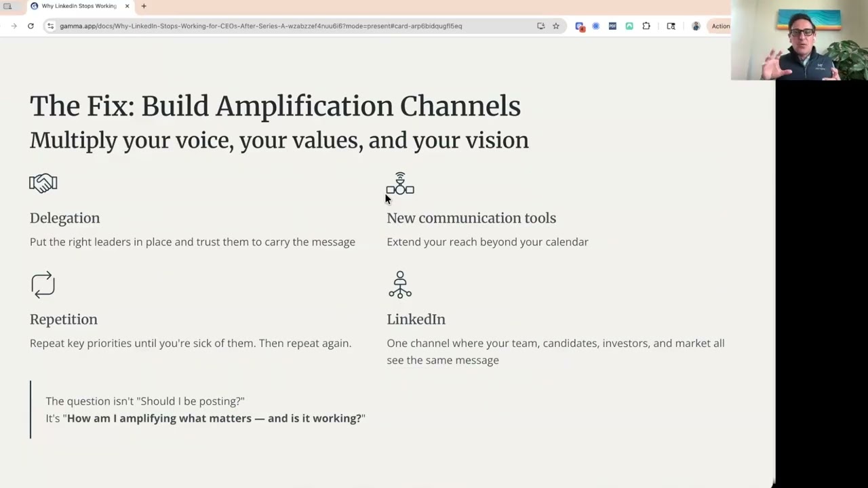Reload the Gamma presentation page
868x488 pixels.
31,26
